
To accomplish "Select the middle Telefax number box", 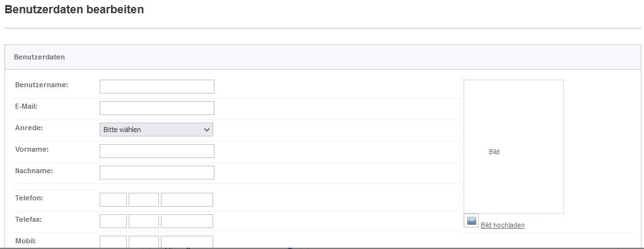I will (x=144, y=221).
